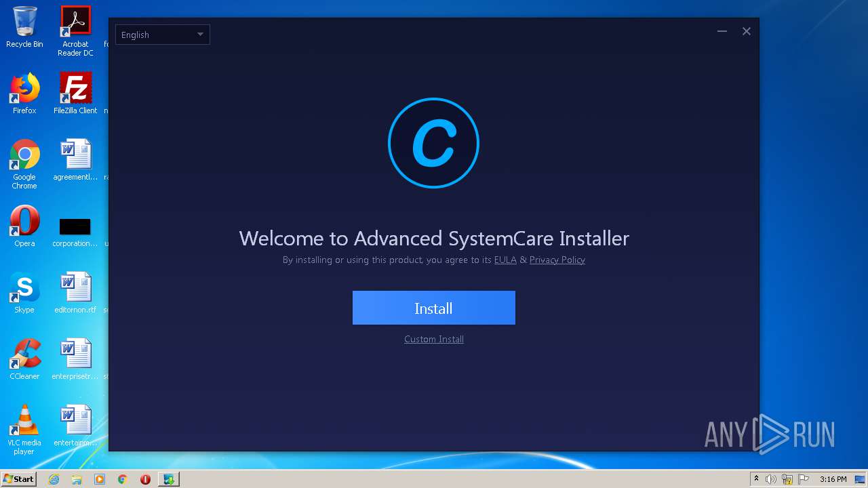Image resolution: width=868 pixels, height=488 pixels.
Task: Click the 3:16 PM taskbar clock
Action: coord(833,479)
